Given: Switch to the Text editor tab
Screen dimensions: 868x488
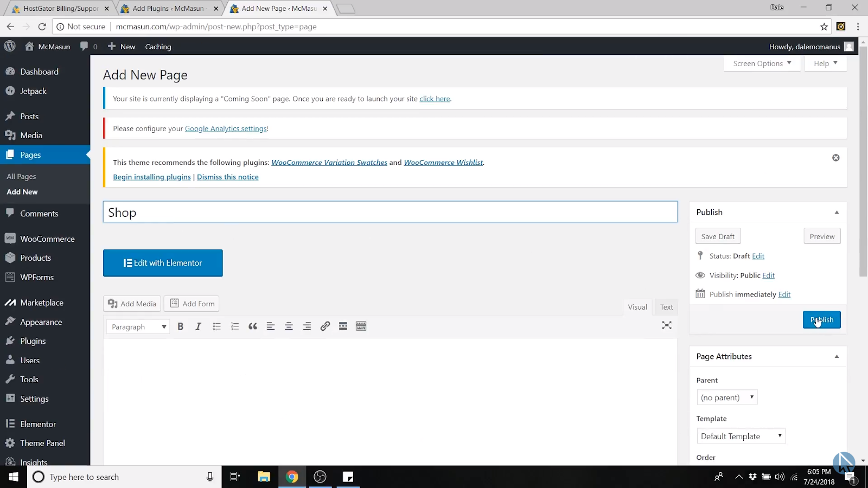Looking at the screenshot, I should (x=667, y=307).
